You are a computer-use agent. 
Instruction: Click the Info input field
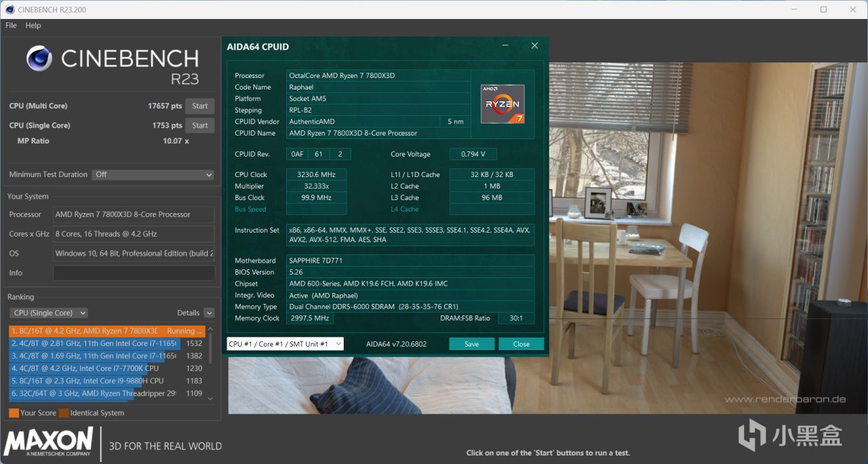134,273
